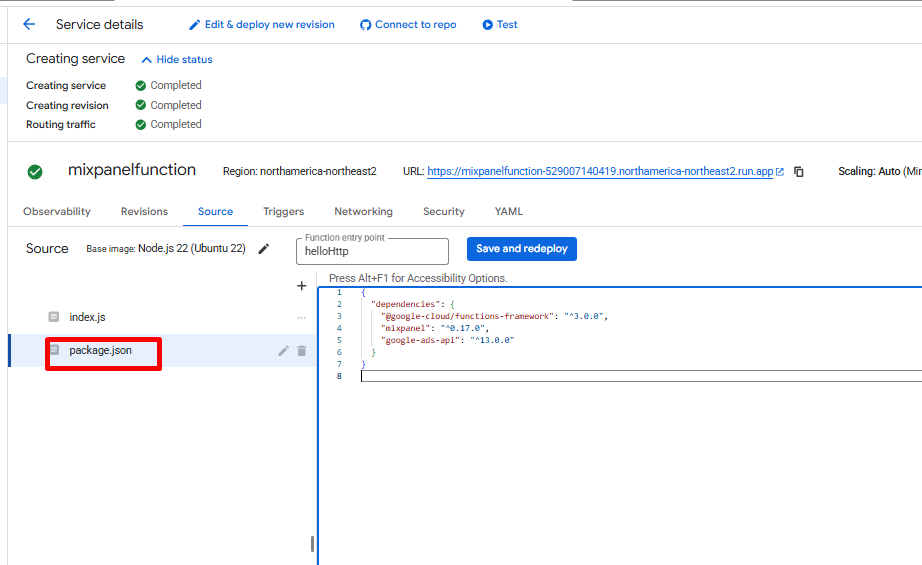922x565 pixels.
Task: Copy the service URL with the copy icon
Action: click(x=799, y=172)
